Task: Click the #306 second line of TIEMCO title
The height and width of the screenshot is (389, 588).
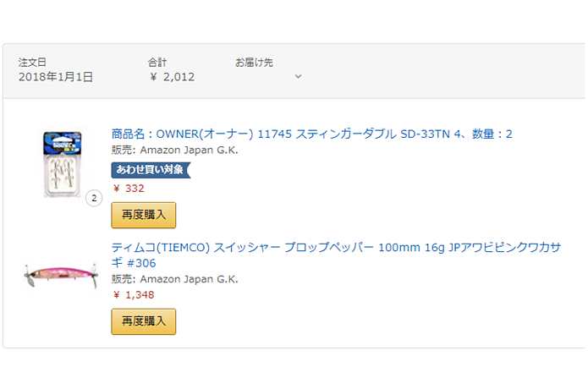Action: (134, 263)
